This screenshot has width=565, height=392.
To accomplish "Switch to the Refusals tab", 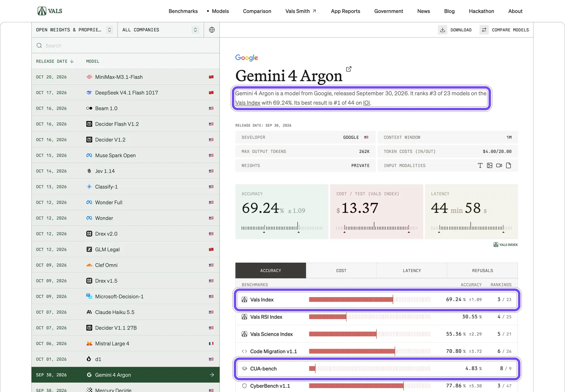I will (x=482, y=271).
